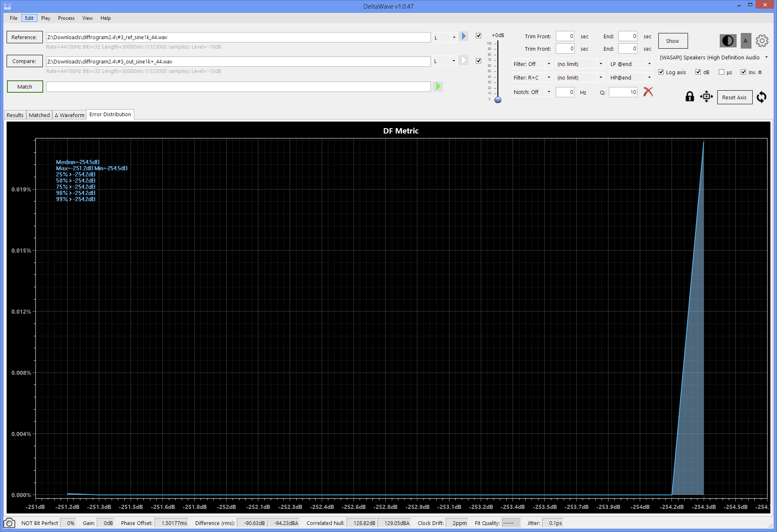Viewport: 777px width, 532px height.
Task: Open the Help menu
Action: (105, 18)
